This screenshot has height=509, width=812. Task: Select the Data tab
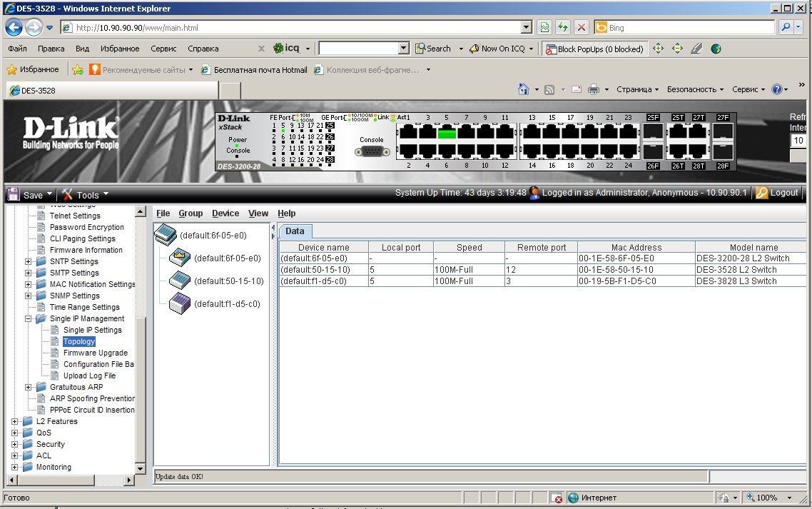tap(295, 231)
